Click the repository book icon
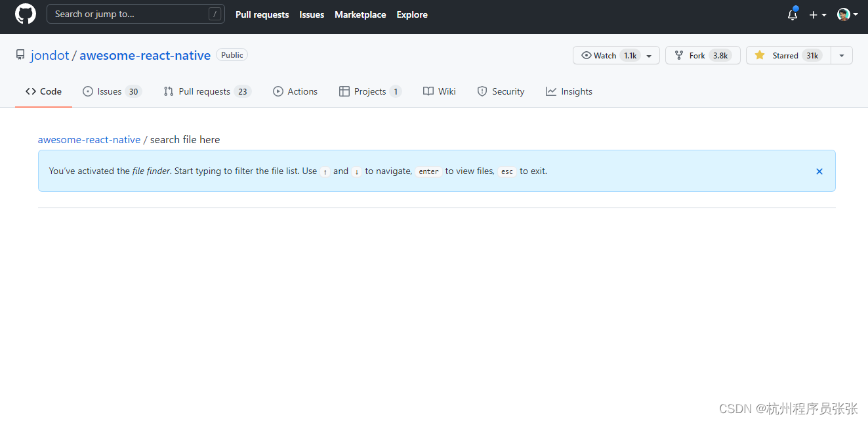Viewport: 868px width, 421px height. click(x=20, y=55)
